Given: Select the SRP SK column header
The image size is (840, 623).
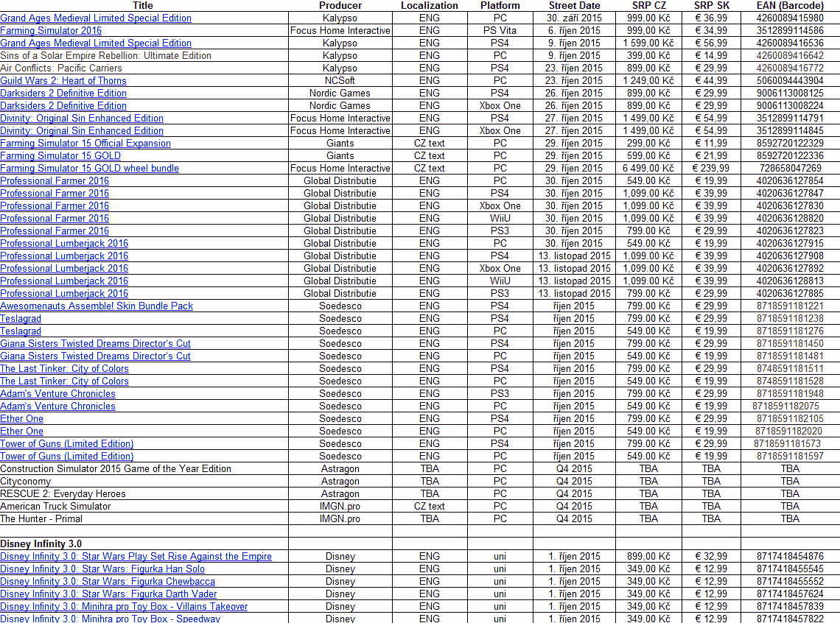Looking at the screenshot, I should (x=712, y=6).
